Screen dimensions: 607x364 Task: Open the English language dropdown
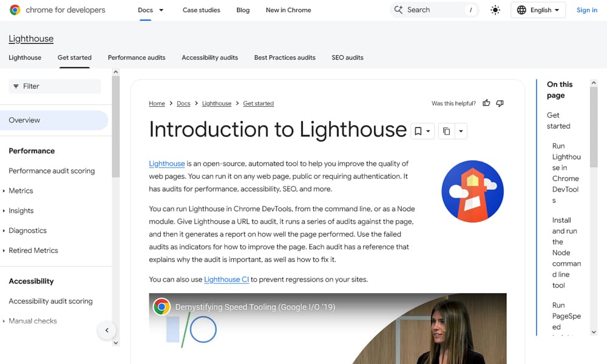(x=538, y=10)
